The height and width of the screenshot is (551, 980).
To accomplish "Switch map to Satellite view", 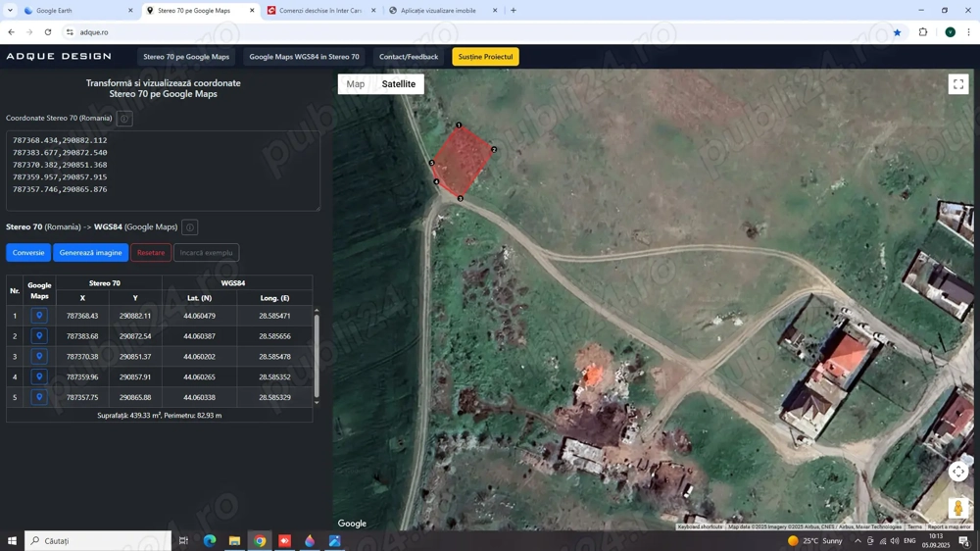I will click(398, 84).
